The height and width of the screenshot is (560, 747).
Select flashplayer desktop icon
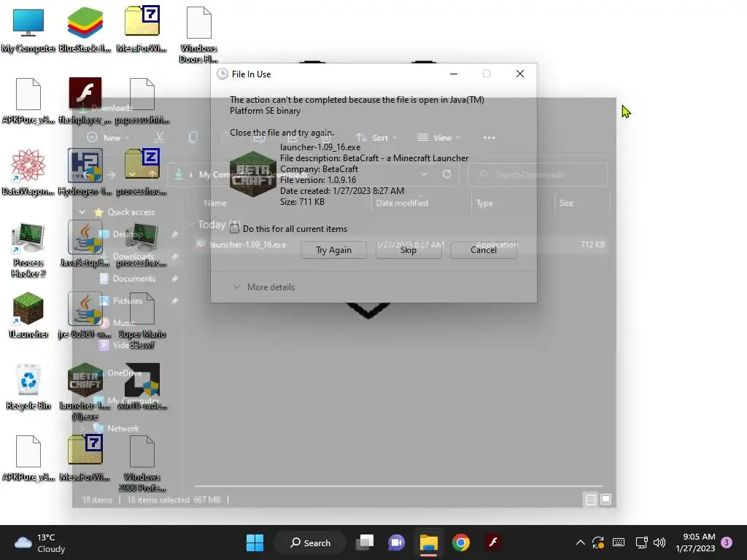85,101
